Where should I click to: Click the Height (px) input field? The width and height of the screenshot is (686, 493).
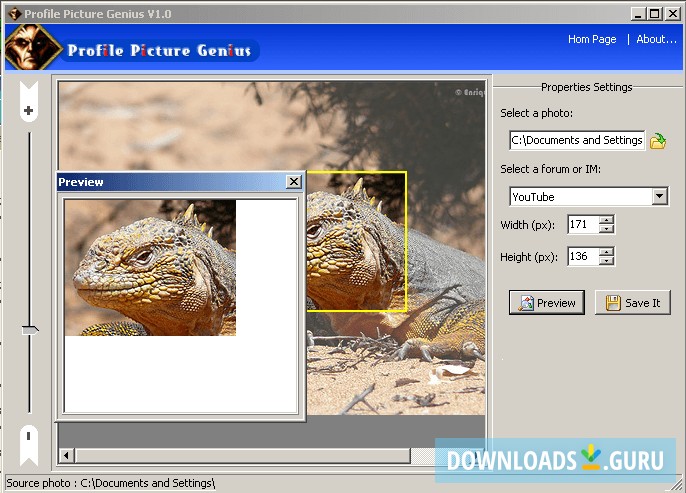(583, 256)
